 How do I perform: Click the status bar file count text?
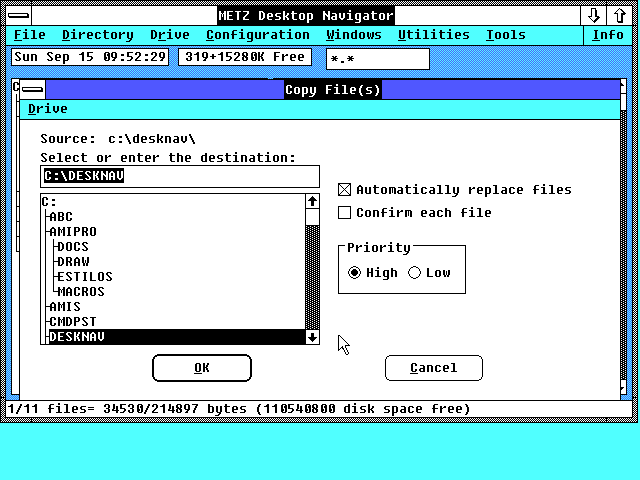(x=238, y=409)
